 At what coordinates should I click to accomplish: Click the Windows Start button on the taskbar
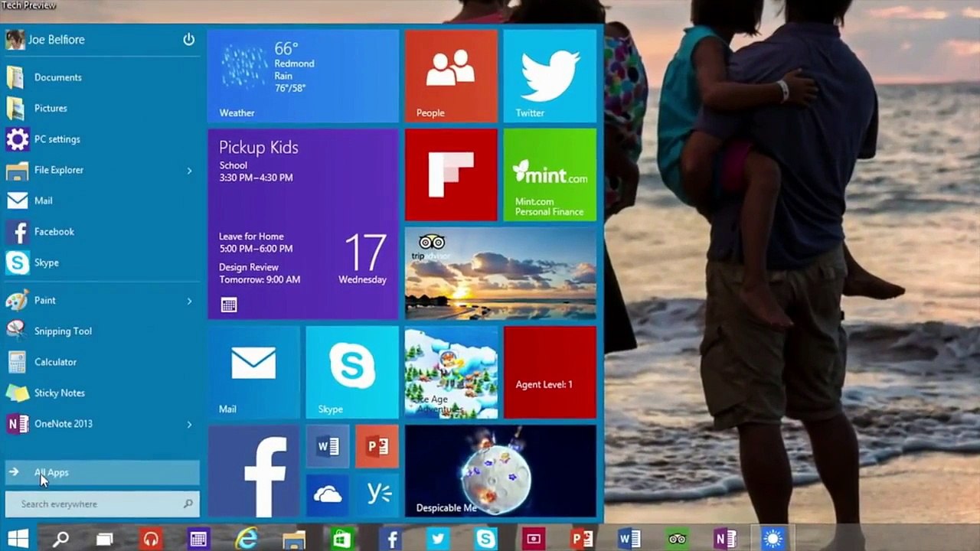tap(18, 539)
